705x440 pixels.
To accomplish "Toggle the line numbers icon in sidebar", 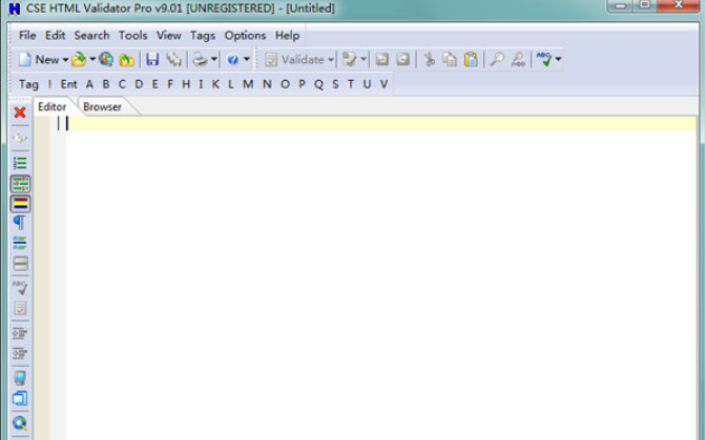I will click(x=19, y=163).
